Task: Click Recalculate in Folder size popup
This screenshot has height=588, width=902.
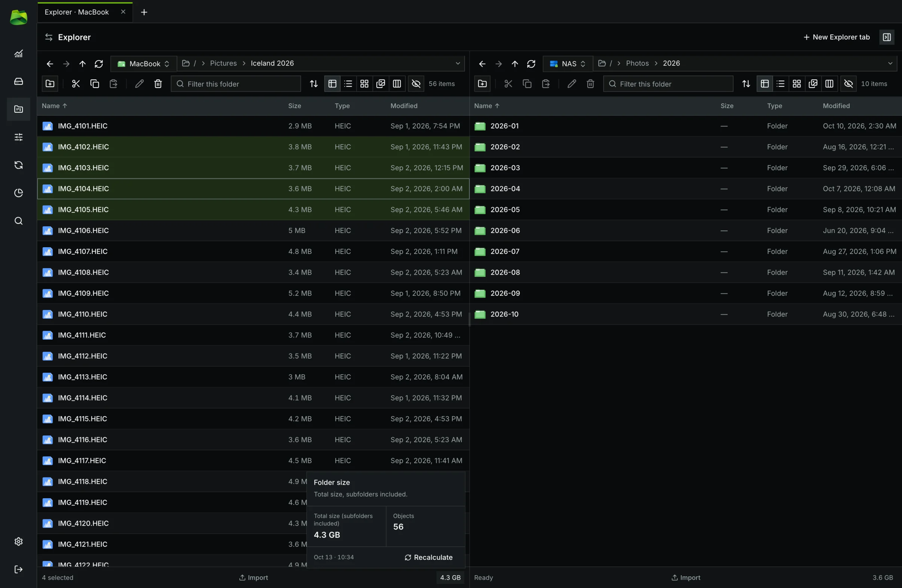Action: point(429,557)
